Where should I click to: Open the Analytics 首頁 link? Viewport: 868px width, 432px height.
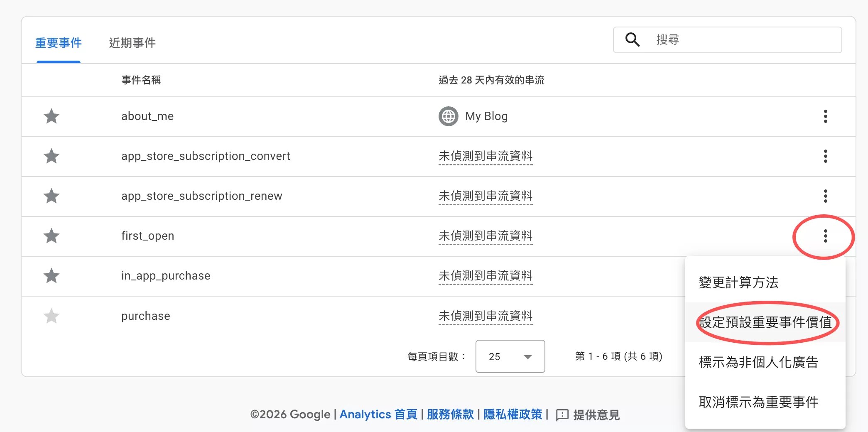pos(378,415)
